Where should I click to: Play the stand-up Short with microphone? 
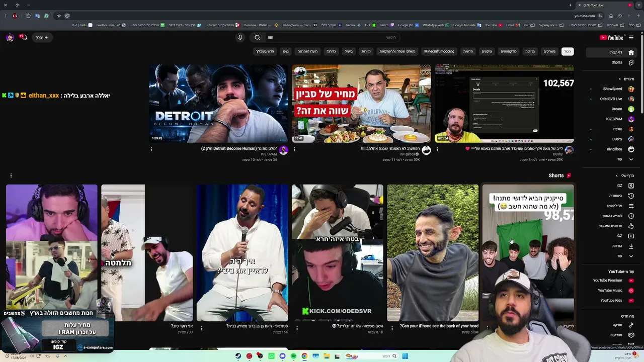(x=242, y=252)
